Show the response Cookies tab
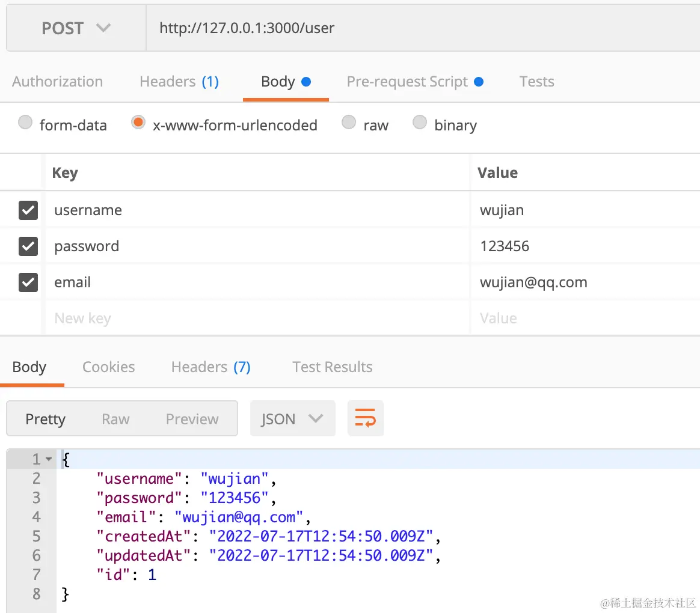This screenshot has height=613, width=700. tap(108, 367)
